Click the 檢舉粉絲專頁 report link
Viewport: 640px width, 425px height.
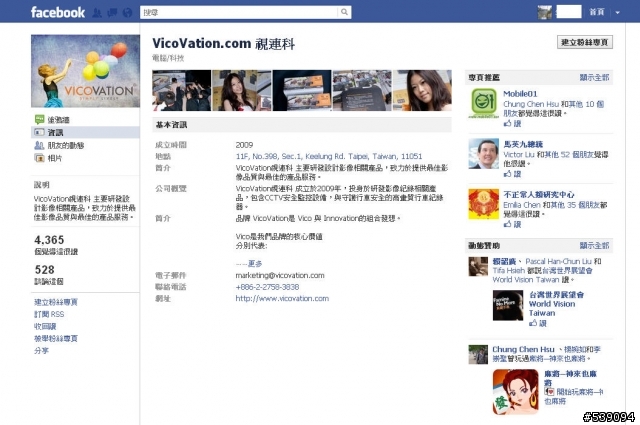56,338
